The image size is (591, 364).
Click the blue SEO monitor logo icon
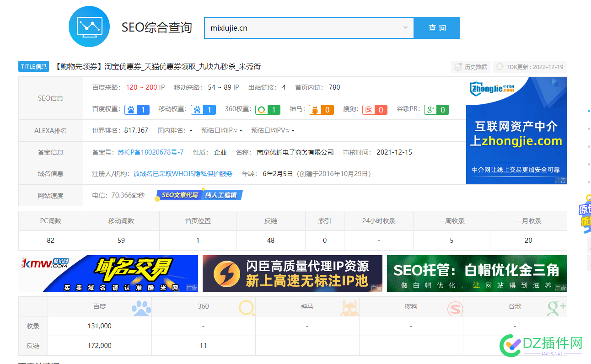pyautogui.click(x=89, y=27)
